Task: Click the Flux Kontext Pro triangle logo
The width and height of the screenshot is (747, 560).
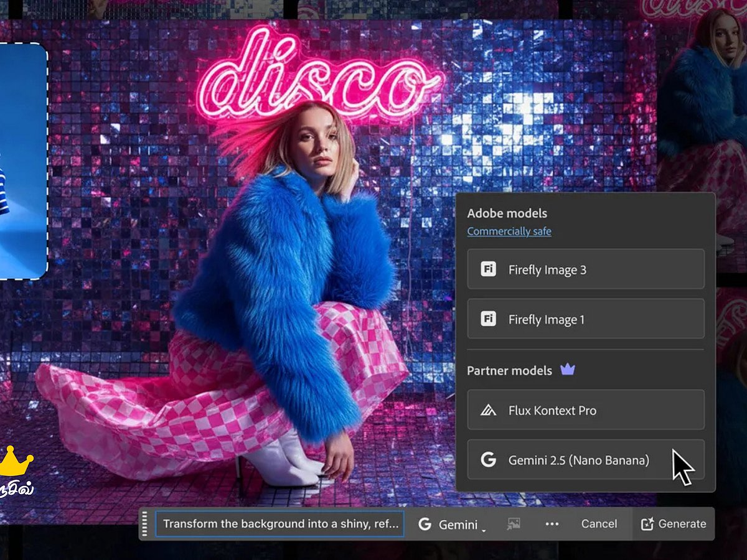Action: pyautogui.click(x=487, y=411)
